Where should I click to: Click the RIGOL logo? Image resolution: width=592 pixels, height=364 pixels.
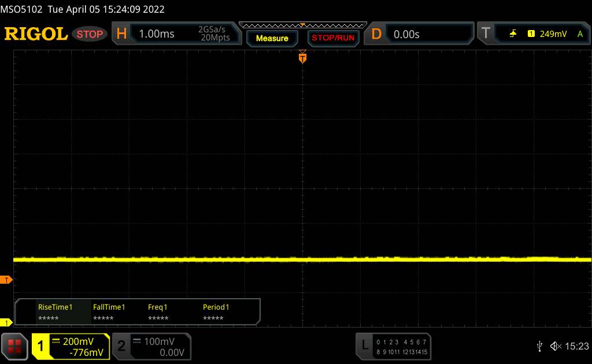pos(36,34)
